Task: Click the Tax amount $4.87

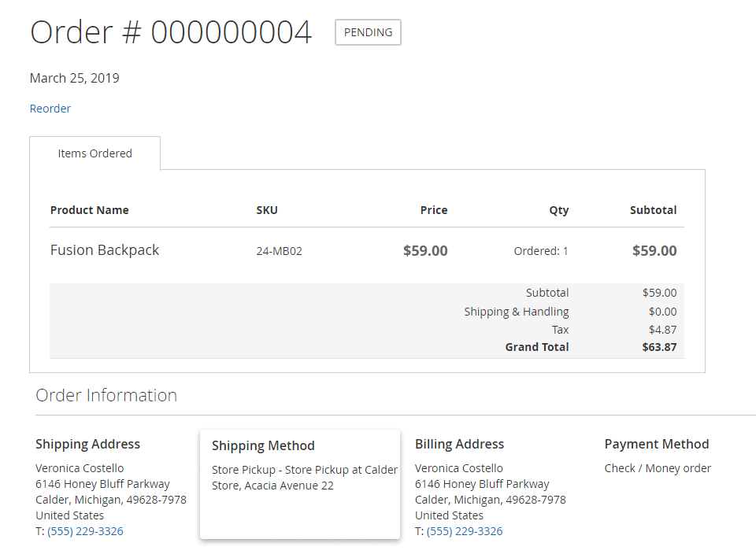Action: [662, 330]
